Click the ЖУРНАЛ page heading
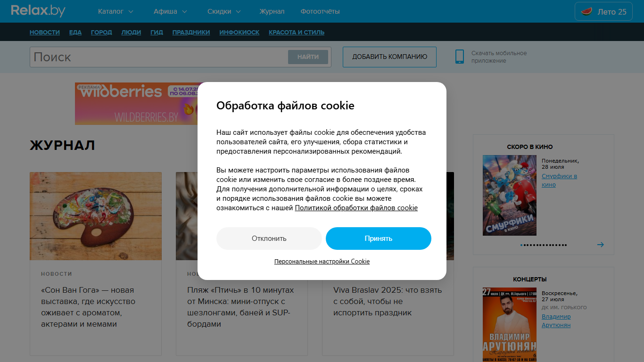Image resolution: width=644 pixels, height=362 pixels. click(x=62, y=145)
